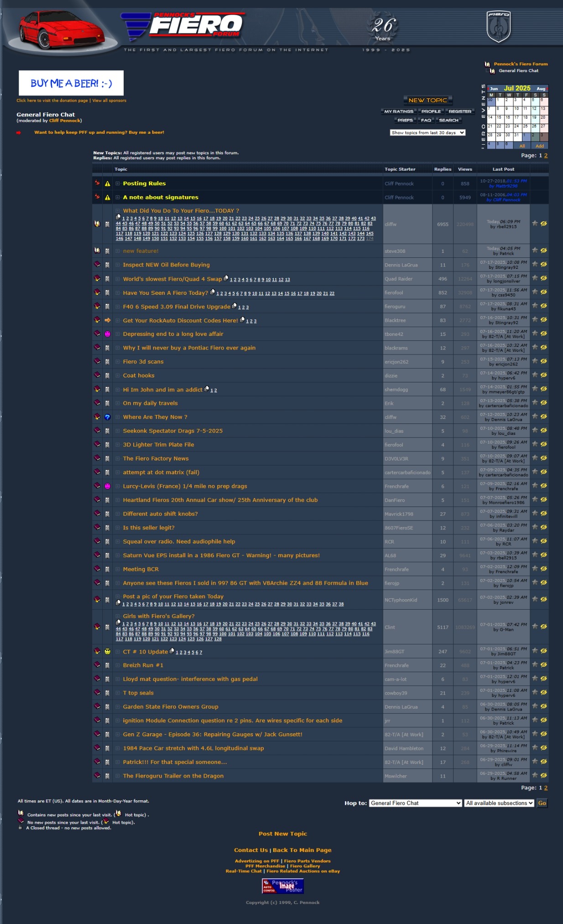Image resolution: width=563 pixels, height=924 pixels.
Task: Open the PROFILE menu button
Action: click(431, 111)
